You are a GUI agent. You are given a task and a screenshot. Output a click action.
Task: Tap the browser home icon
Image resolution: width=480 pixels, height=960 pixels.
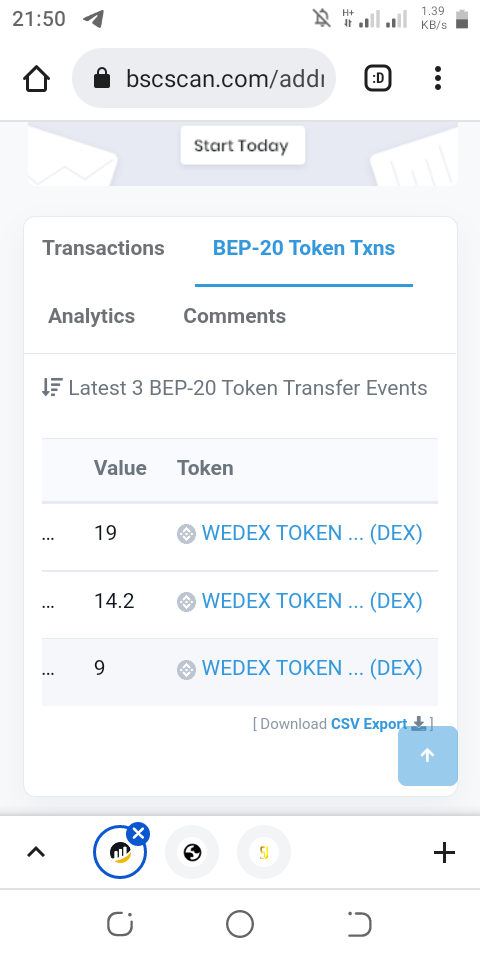(x=36, y=78)
